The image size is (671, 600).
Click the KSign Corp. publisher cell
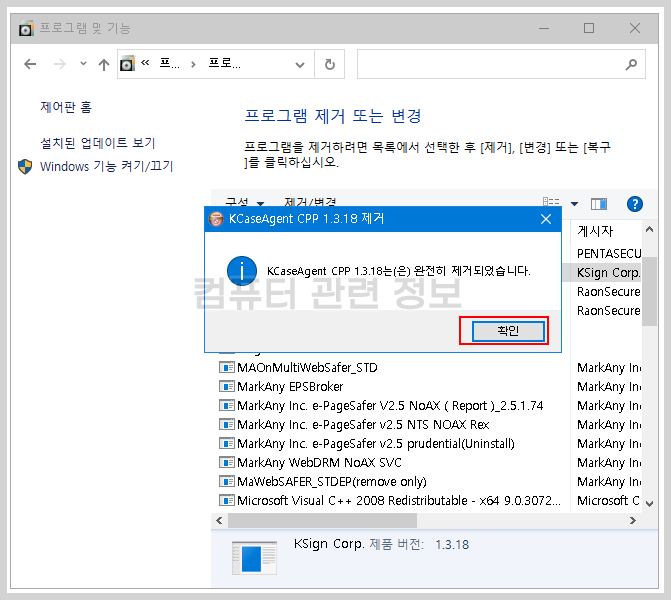(x=608, y=273)
